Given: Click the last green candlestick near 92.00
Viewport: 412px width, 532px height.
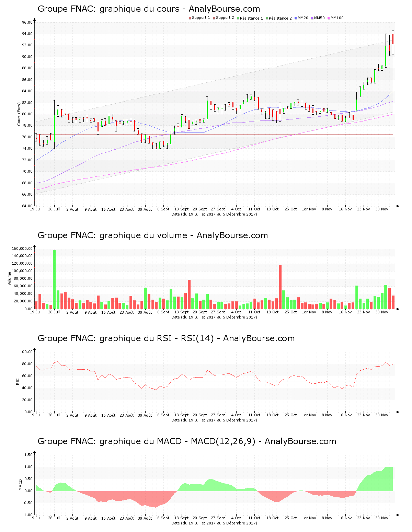Looking at the screenshot, I should click(386, 56).
